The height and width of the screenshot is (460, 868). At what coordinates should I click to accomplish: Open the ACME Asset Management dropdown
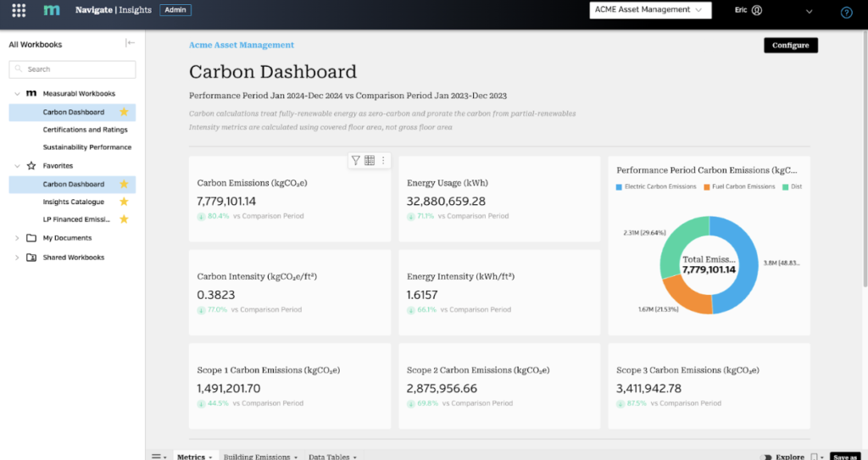coord(650,10)
